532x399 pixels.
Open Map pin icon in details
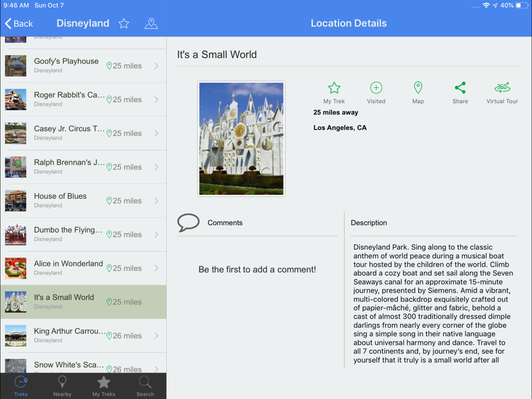(x=418, y=88)
